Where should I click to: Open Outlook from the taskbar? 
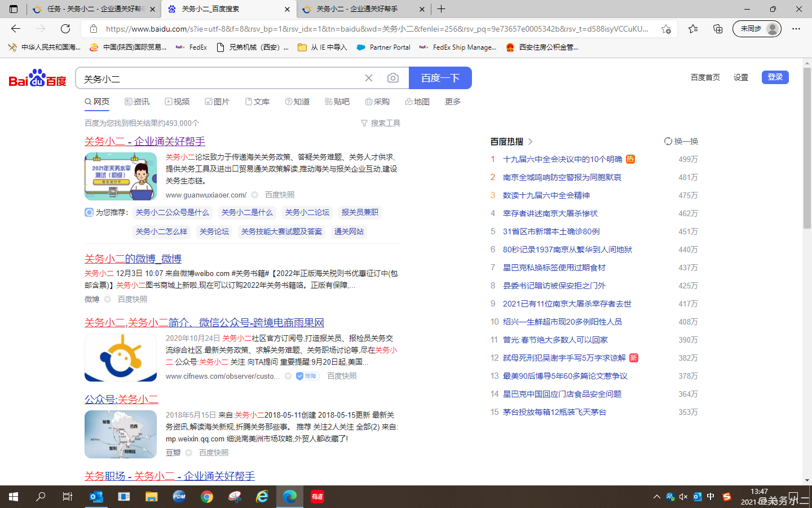pyautogui.click(x=96, y=497)
